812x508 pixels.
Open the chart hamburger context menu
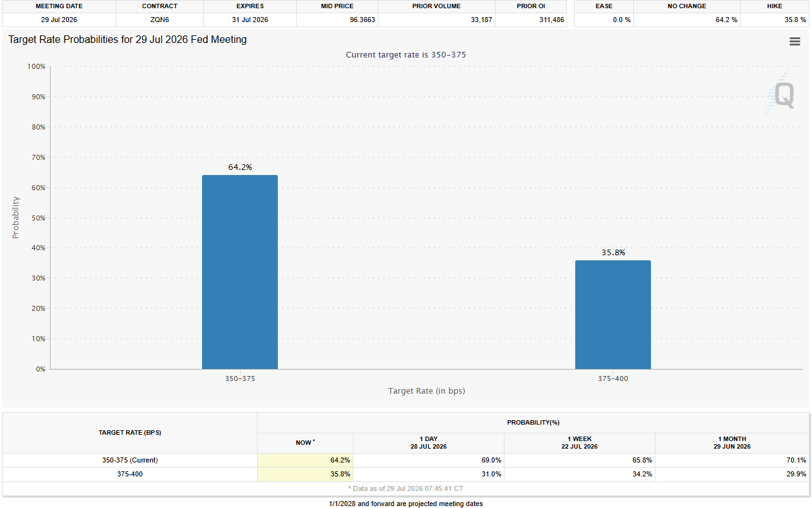pyautogui.click(x=795, y=42)
